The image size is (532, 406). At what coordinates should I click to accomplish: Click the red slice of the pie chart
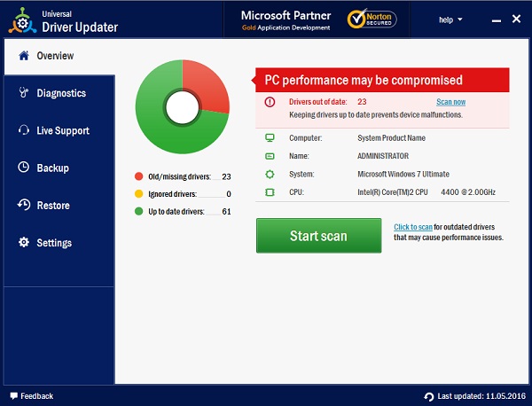pyautogui.click(x=206, y=87)
